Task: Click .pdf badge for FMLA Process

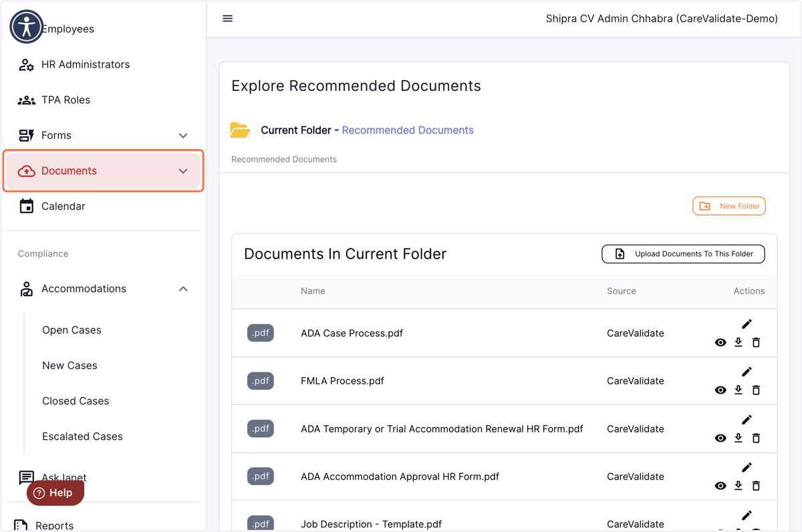Action: click(261, 381)
